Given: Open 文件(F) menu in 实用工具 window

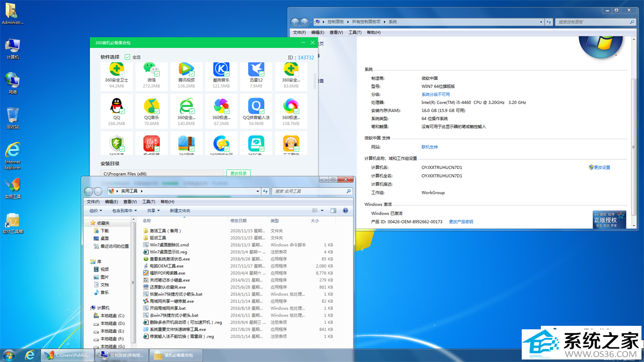Looking at the screenshot, I should coord(93,202).
